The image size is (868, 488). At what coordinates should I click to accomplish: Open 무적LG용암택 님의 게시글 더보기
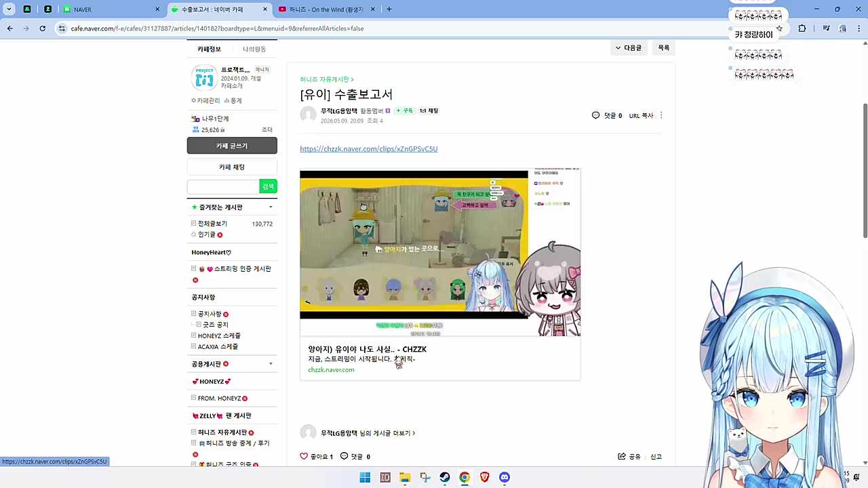tap(368, 433)
